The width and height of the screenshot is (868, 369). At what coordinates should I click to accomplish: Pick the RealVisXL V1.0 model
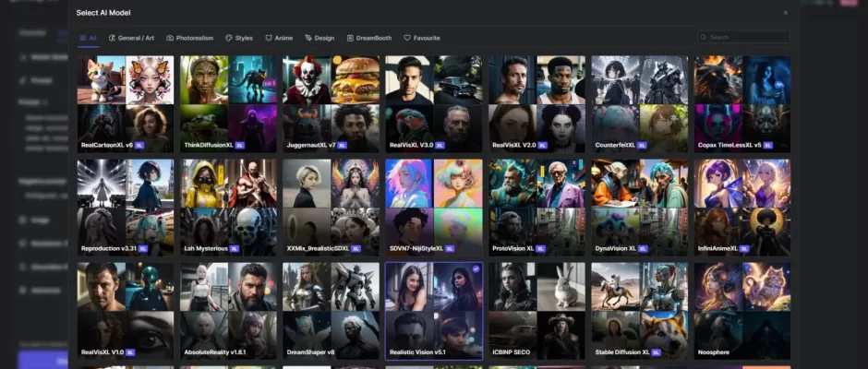[126, 311]
